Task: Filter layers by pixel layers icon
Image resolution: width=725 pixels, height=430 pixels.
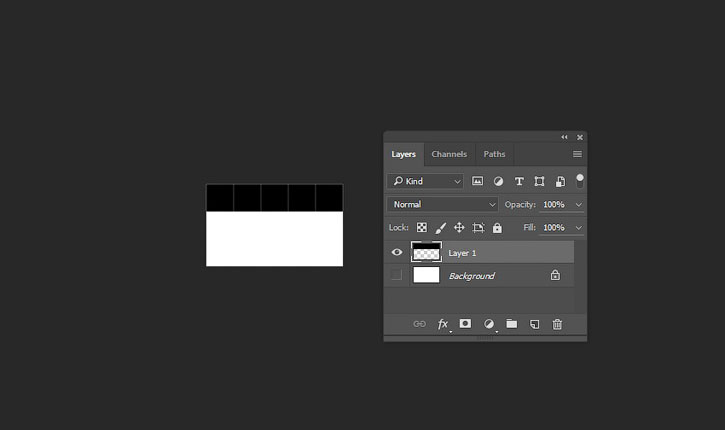Action: [477, 181]
